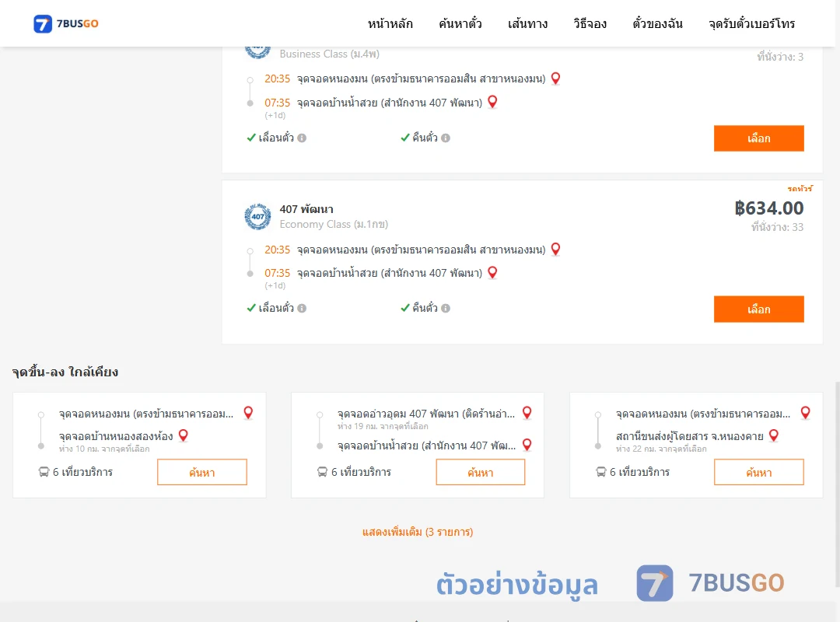Open destination map pin in Economy Class card
Viewport: 840px width, 622px height.
(492, 273)
